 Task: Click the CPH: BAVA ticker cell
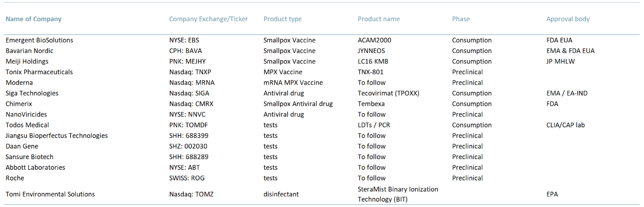click(185, 51)
